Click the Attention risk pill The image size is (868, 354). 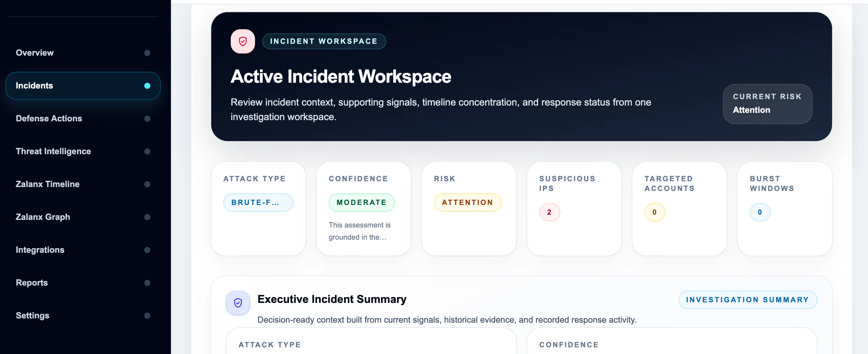467,203
